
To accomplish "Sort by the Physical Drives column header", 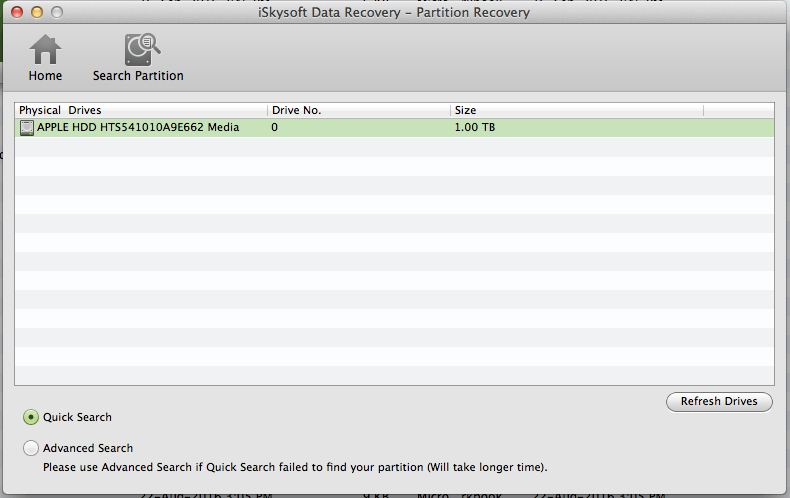I will pyautogui.click(x=141, y=110).
